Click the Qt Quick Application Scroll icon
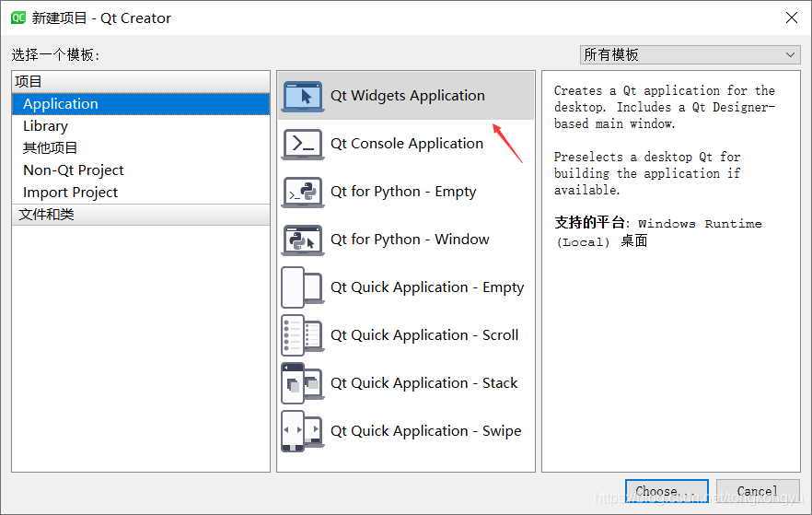Image resolution: width=812 pixels, height=515 pixels. click(303, 335)
